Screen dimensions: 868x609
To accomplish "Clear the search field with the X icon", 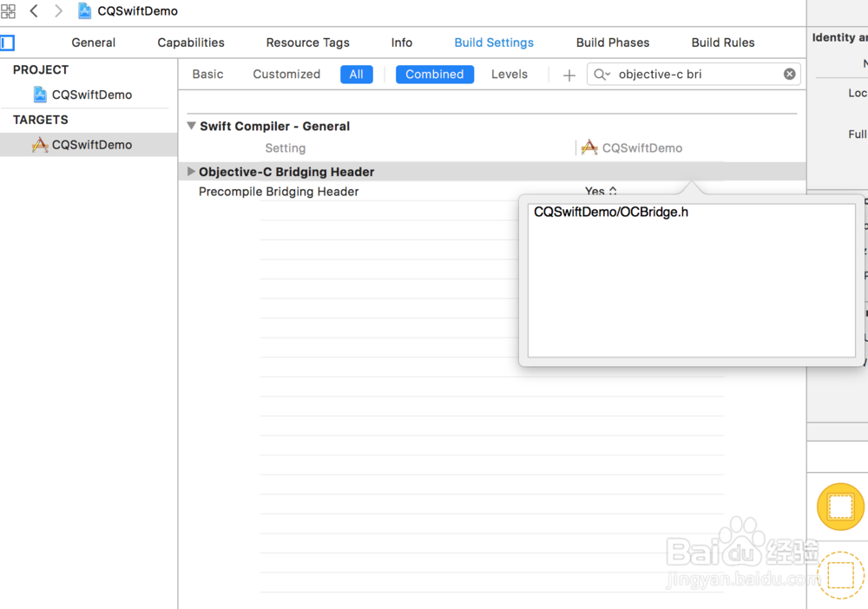I will pos(789,74).
